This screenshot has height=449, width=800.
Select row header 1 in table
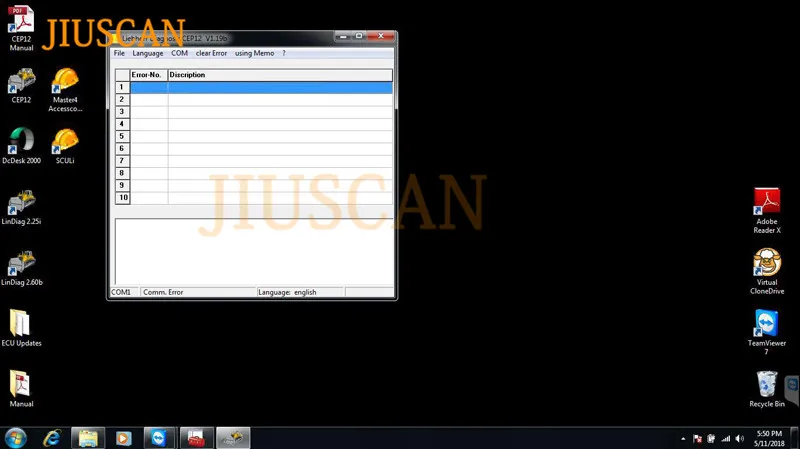[x=122, y=87]
